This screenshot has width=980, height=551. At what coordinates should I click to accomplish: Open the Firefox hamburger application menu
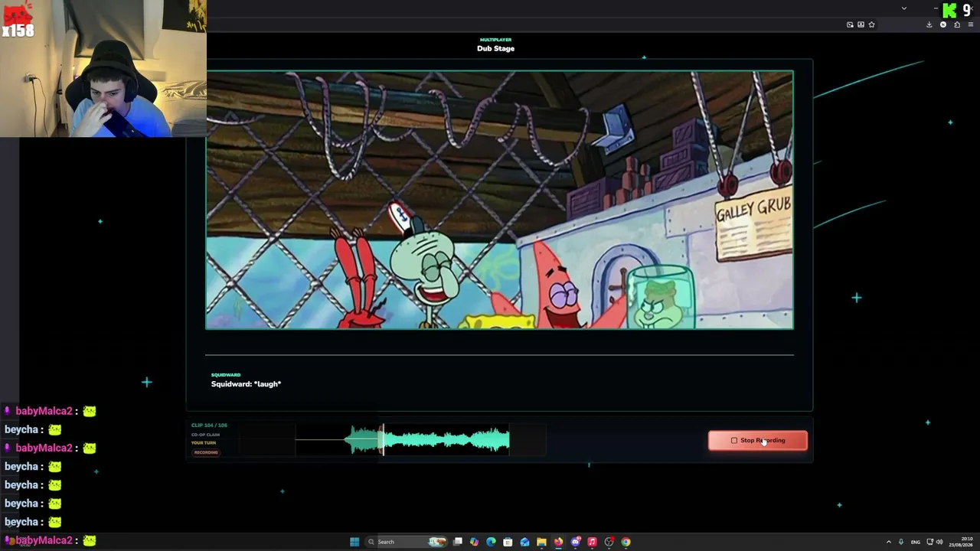click(x=970, y=24)
